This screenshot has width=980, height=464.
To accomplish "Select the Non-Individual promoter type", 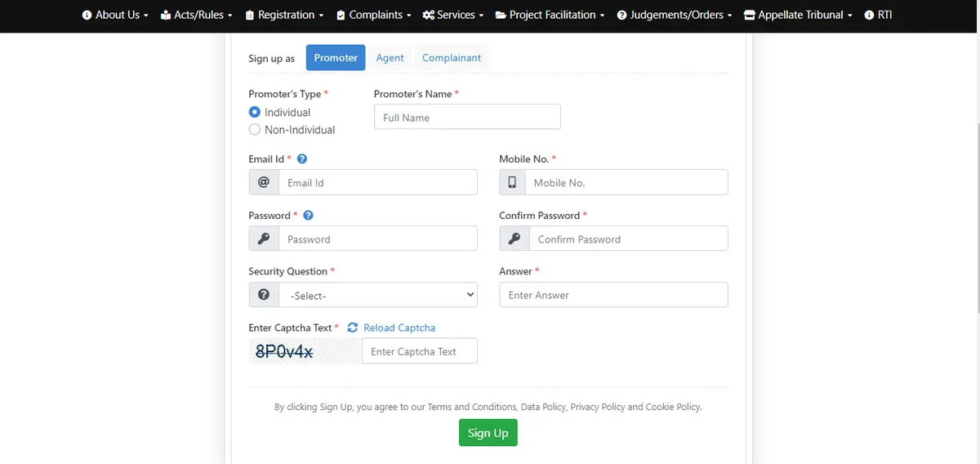I will pyautogui.click(x=255, y=130).
